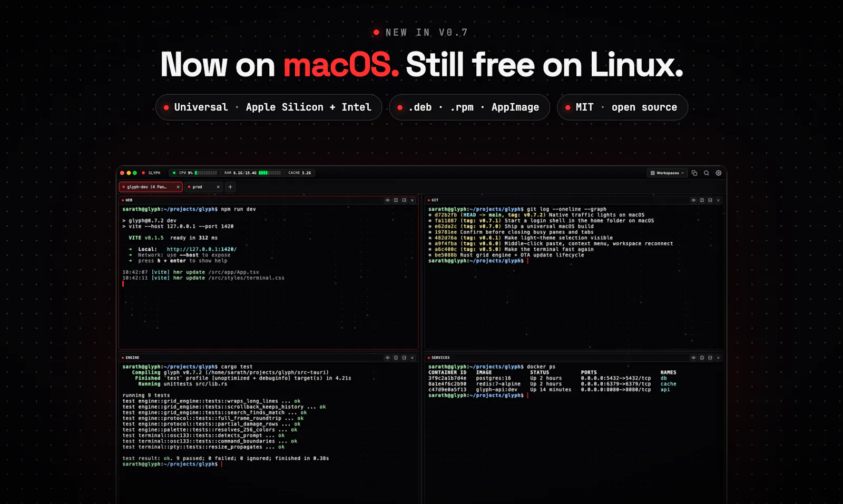Click commit d72b2fb in the git log

(446, 215)
